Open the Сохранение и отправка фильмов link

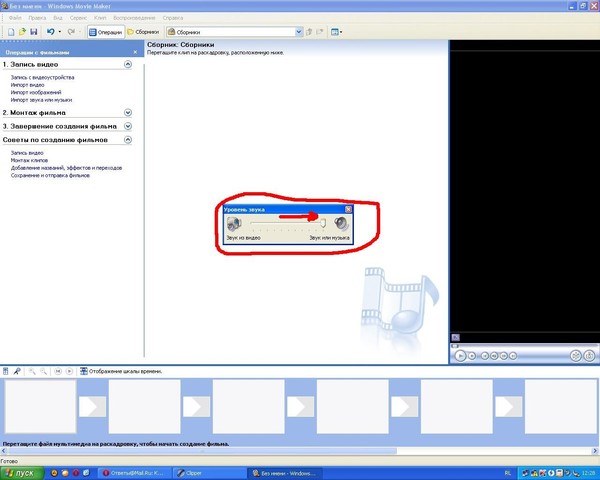click(50, 175)
